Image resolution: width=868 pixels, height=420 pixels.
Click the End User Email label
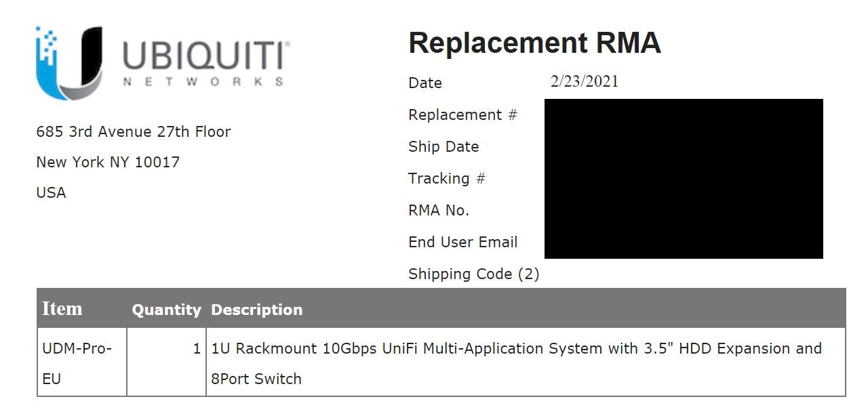[463, 243]
